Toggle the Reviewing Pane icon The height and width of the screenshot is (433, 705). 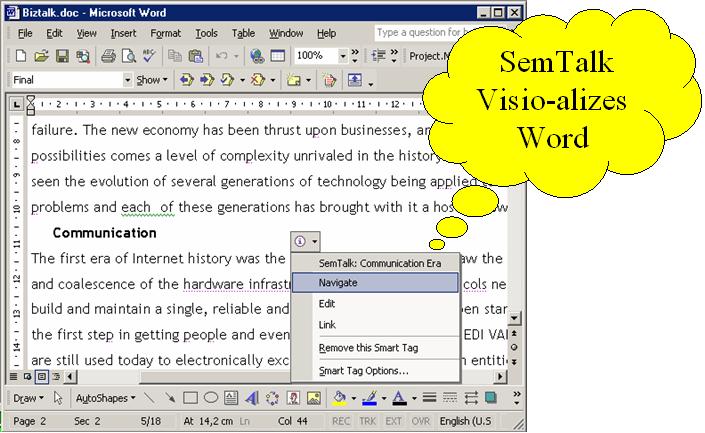(355, 80)
